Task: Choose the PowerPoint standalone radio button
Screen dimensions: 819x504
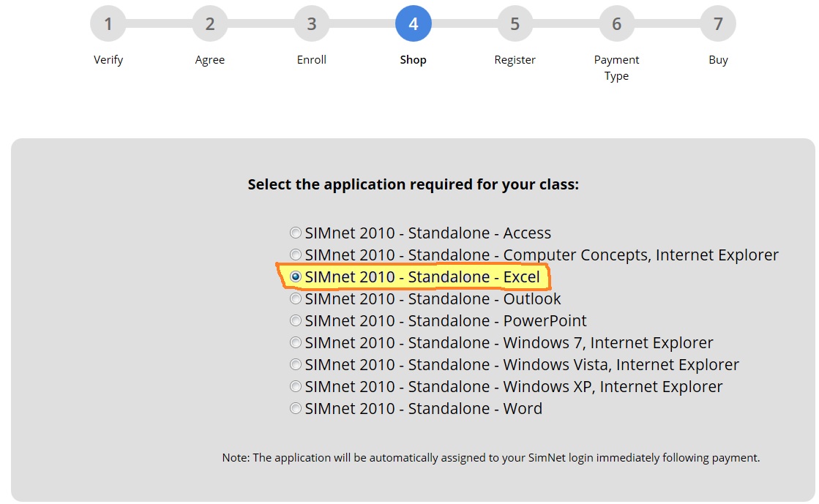Action: 296,320
